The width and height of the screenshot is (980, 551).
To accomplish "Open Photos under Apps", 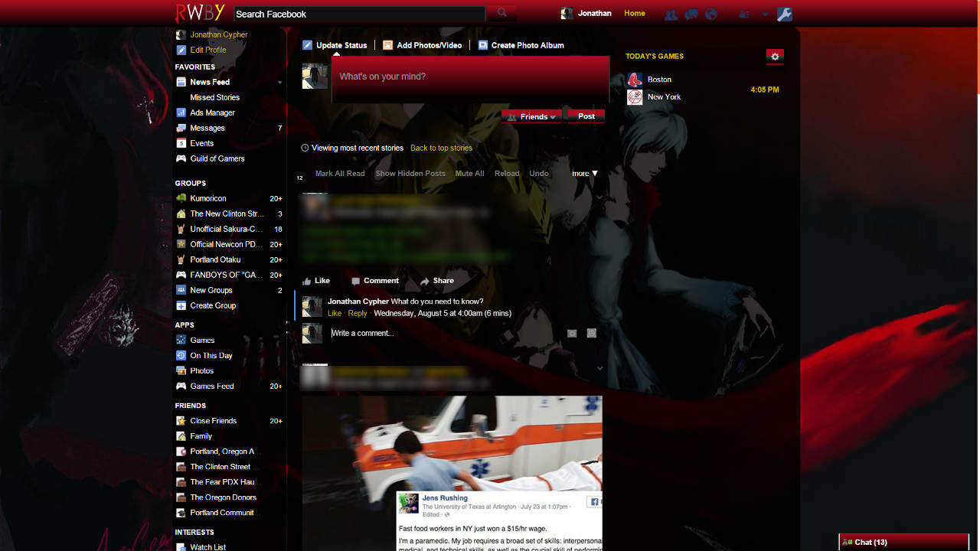I will [x=202, y=371].
